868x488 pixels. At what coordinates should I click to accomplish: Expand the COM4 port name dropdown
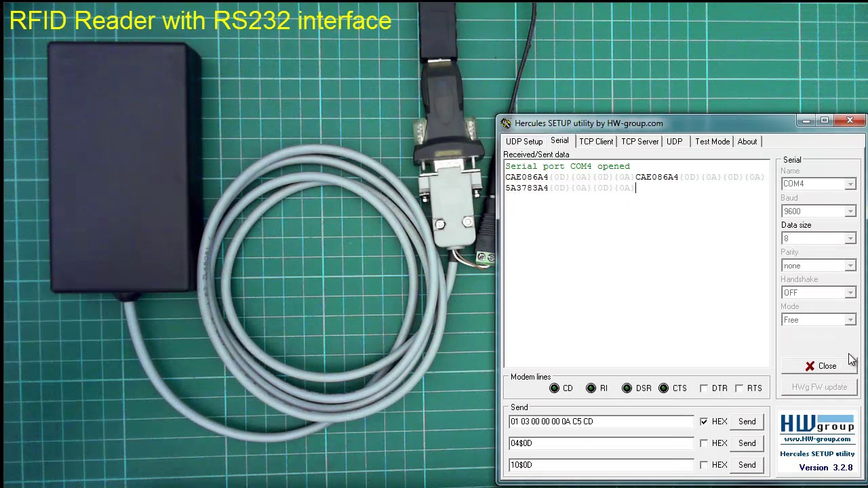coord(850,184)
